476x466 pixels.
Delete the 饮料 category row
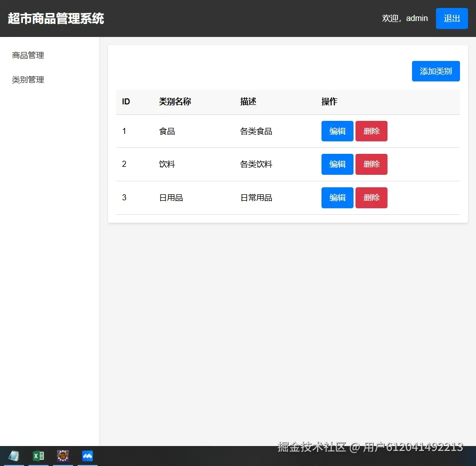pyautogui.click(x=371, y=164)
